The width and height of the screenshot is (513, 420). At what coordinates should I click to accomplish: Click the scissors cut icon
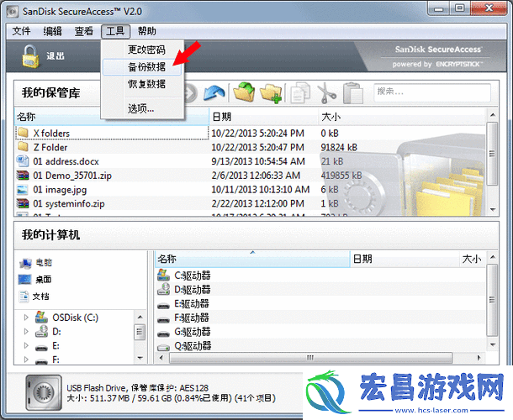point(326,93)
